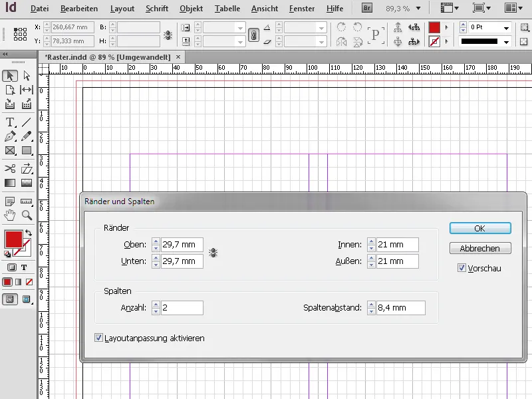Image resolution: width=532 pixels, height=399 pixels.
Task: Toggle formatting affects container button
Action: point(12,267)
